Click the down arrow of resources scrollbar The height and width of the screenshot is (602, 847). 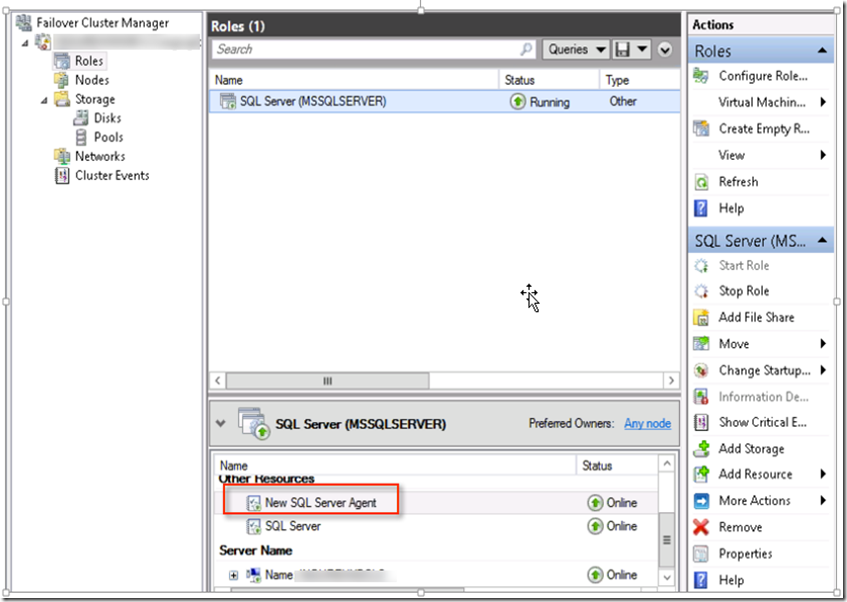667,578
